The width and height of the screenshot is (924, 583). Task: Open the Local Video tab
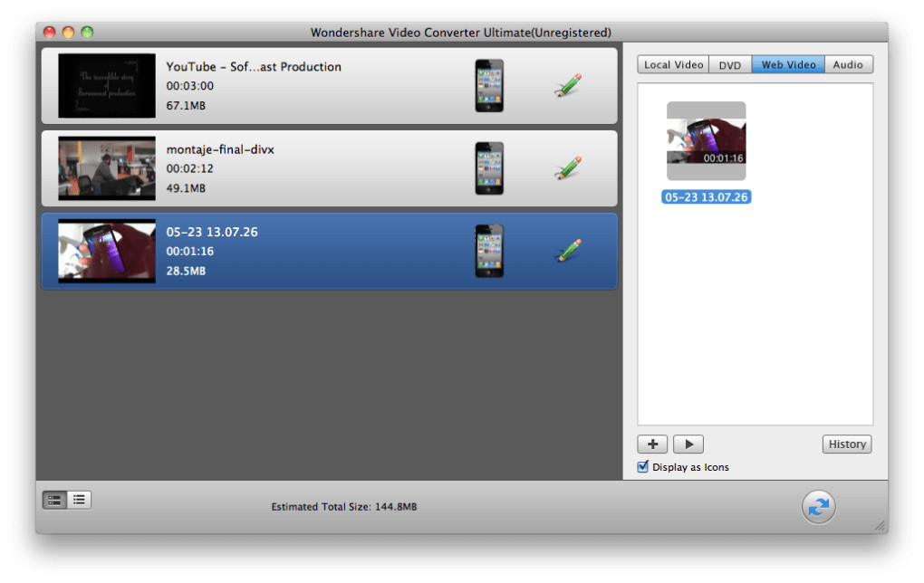(673, 65)
